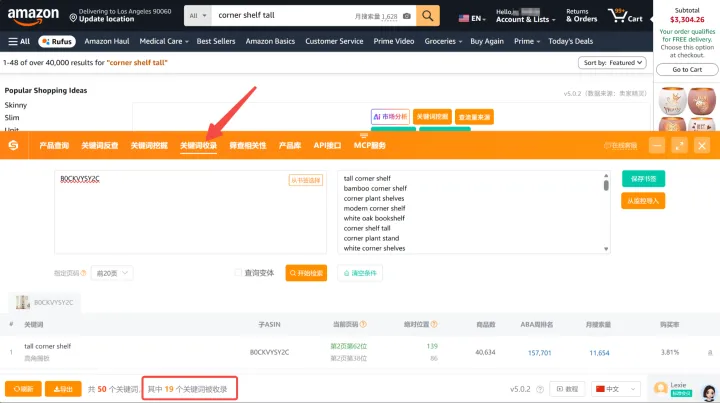Open Today's Deals link
The height and width of the screenshot is (403, 720).
tap(570, 41)
